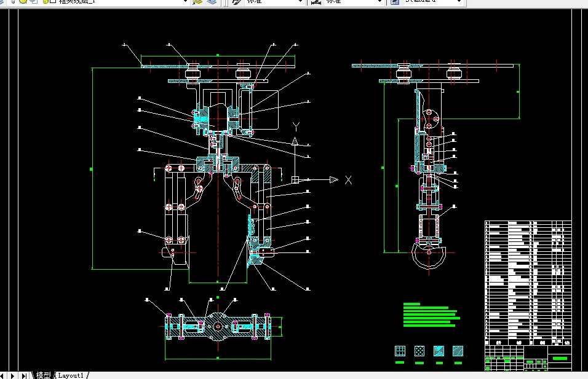Switch to the 模型 tab
588x379 pixels.
click(43, 375)
